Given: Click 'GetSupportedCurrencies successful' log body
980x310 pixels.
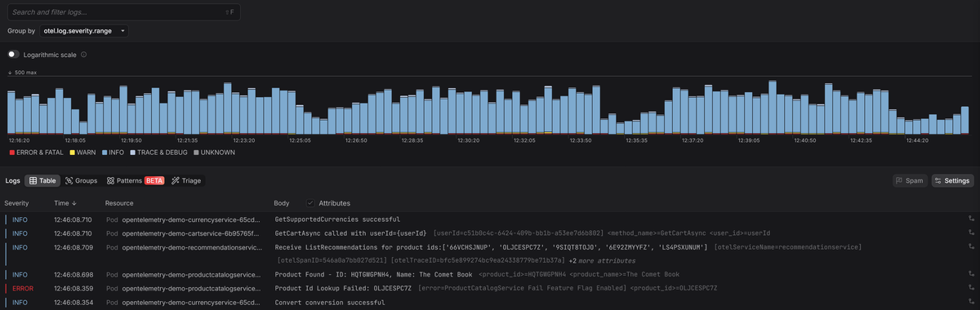Looking at the screenshot, I should pos(337,219).
